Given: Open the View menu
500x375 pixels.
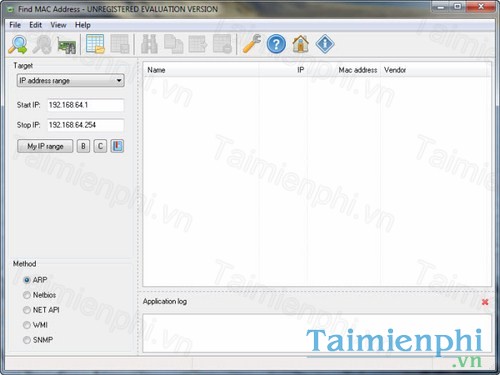Looking at the screenshot, I should 58,25.
